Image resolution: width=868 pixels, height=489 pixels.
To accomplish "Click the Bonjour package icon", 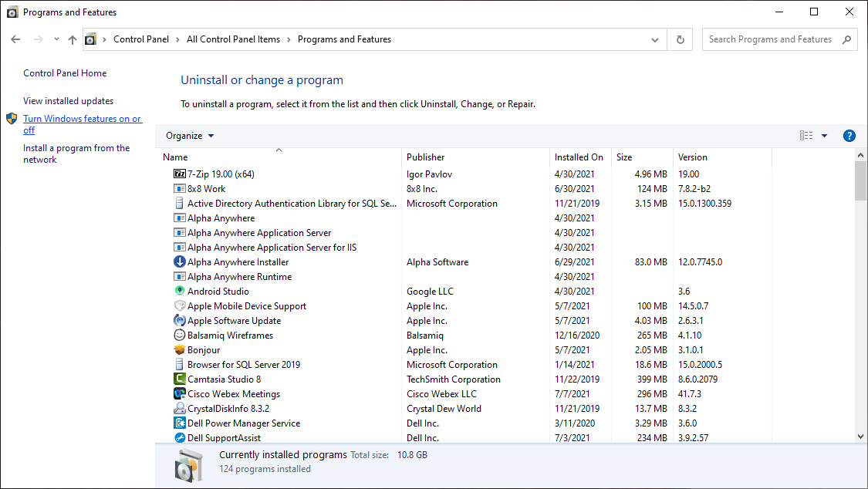I will (x=179, y=349).
